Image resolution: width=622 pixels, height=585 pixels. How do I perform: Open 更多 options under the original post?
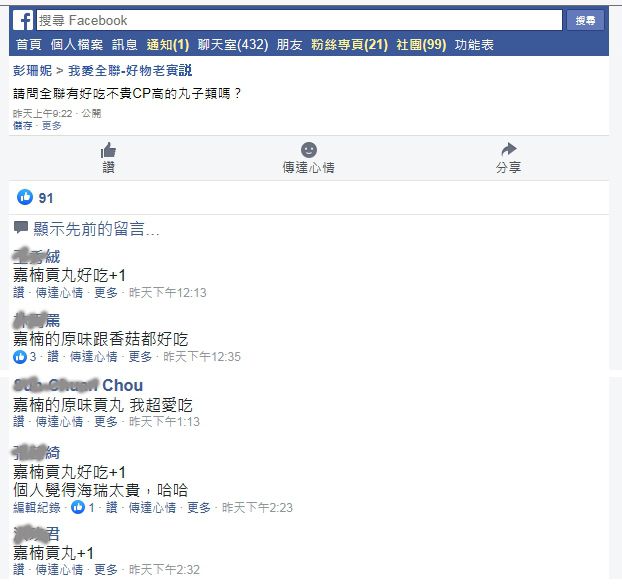[52, 126]
